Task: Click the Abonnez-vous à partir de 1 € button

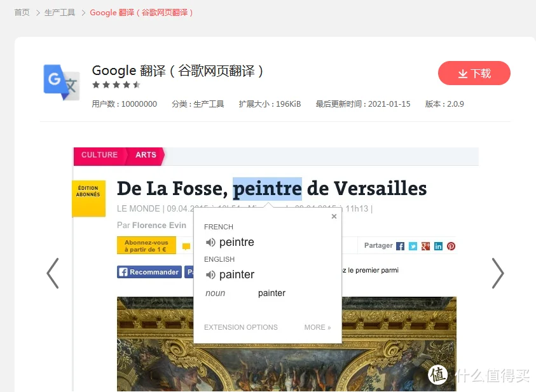Action: point(146,245)
